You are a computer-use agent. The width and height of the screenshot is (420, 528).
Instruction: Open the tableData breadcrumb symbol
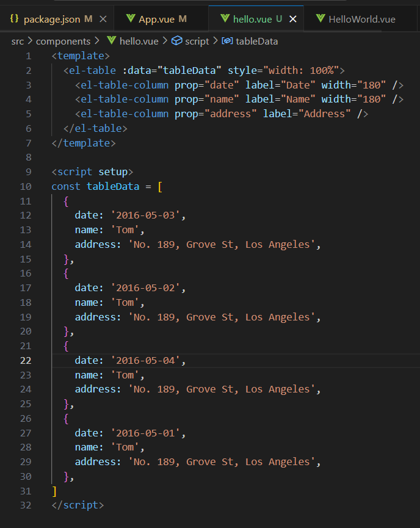pos(256,42)
